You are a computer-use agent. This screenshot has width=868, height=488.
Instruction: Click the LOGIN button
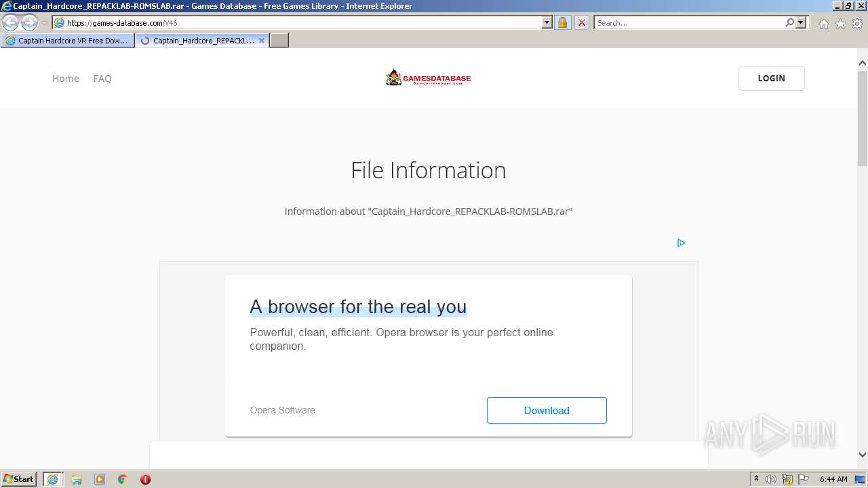pos(772,78)
